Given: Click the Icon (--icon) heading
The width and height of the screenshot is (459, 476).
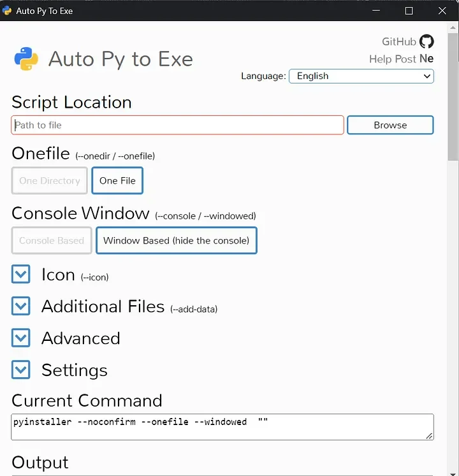Looking at the screenshot, I should coord(75,275).
